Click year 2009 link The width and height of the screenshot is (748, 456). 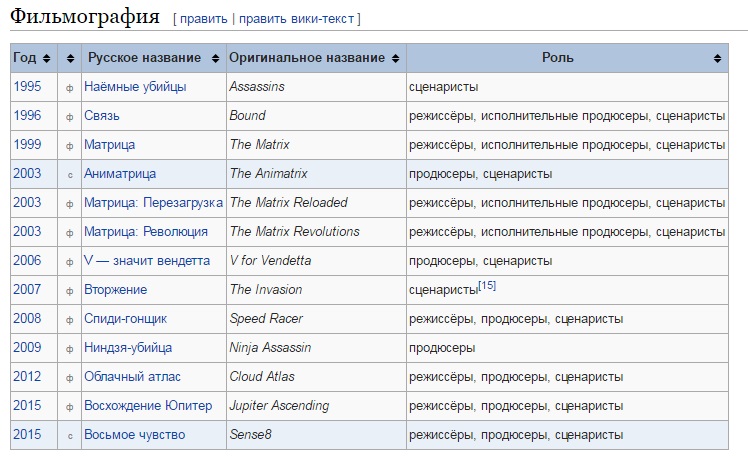(27, 347)
